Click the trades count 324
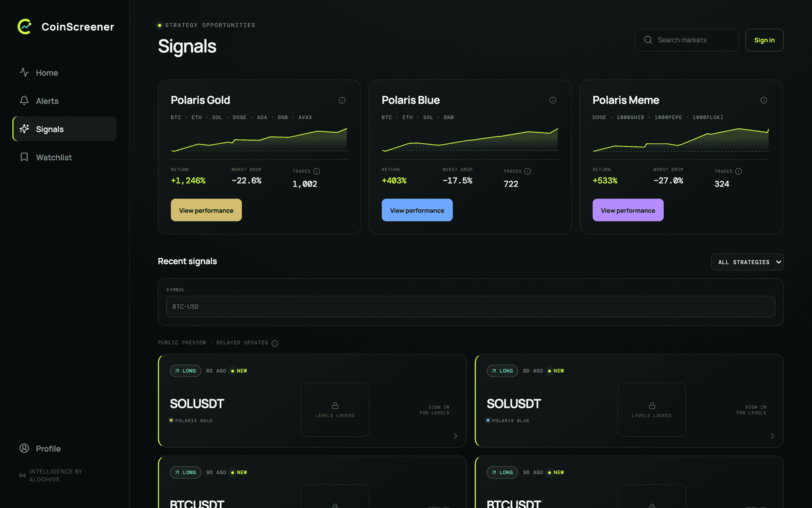The height and width of the screenshot is (508, 812). [722, 184]
